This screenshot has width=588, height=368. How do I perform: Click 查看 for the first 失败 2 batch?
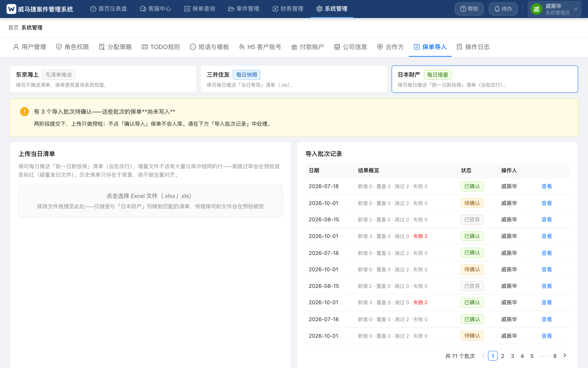pos(547,236)
